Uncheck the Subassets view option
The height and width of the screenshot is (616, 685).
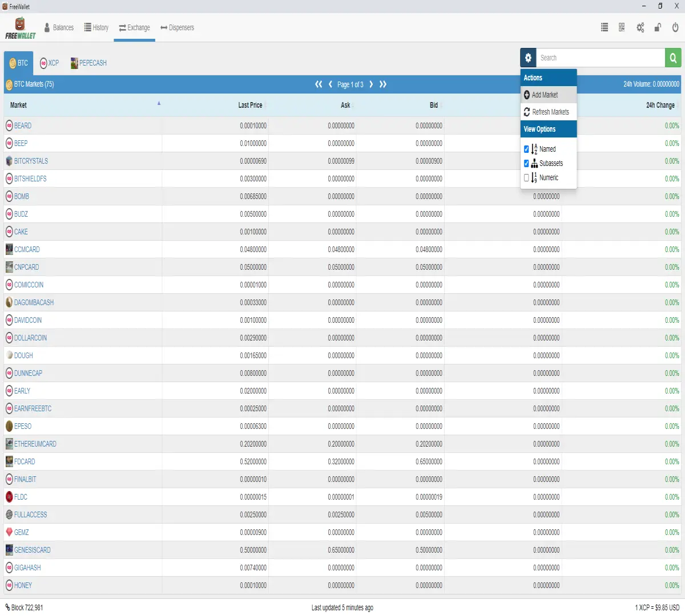click(526, 163)
